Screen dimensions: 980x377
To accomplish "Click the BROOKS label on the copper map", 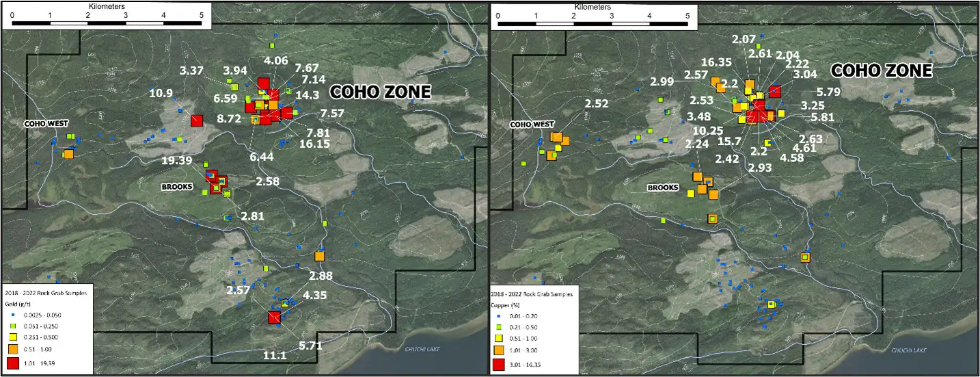I will coord(663,187).
